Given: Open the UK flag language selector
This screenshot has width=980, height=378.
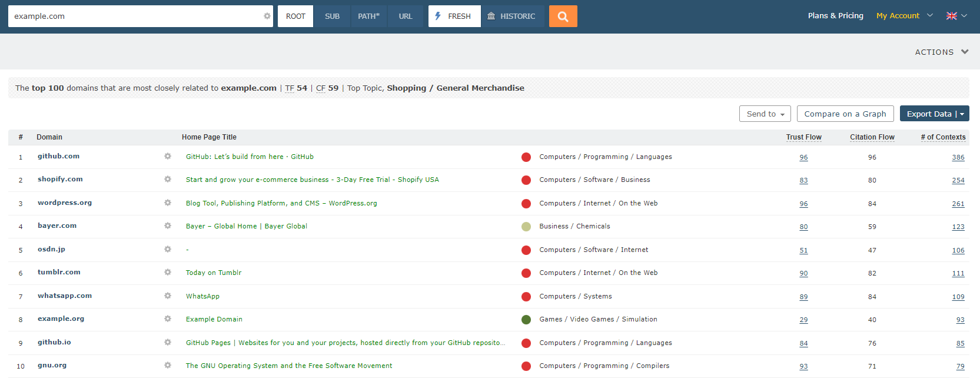Looking at the screenshot, I should click(956, 16).
